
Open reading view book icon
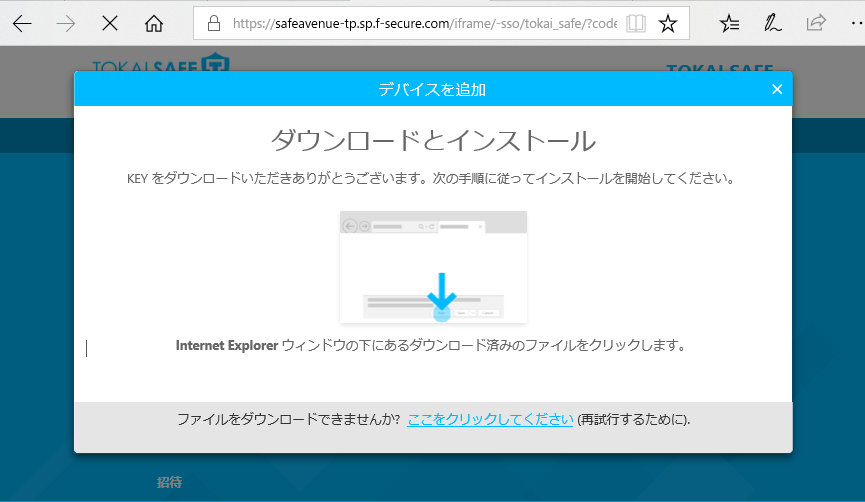coord(636,24)
